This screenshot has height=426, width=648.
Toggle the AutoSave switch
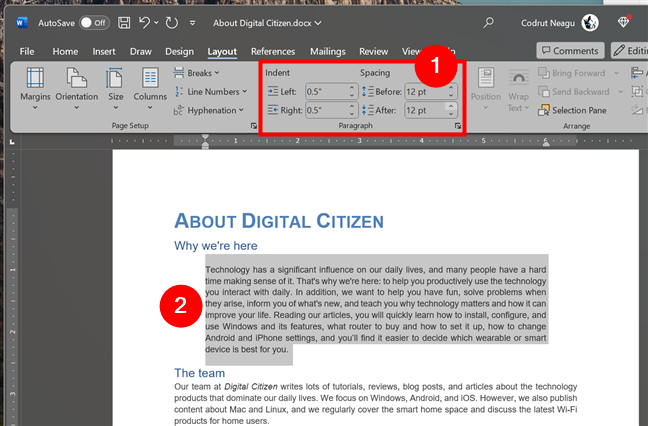click(94, 23)
